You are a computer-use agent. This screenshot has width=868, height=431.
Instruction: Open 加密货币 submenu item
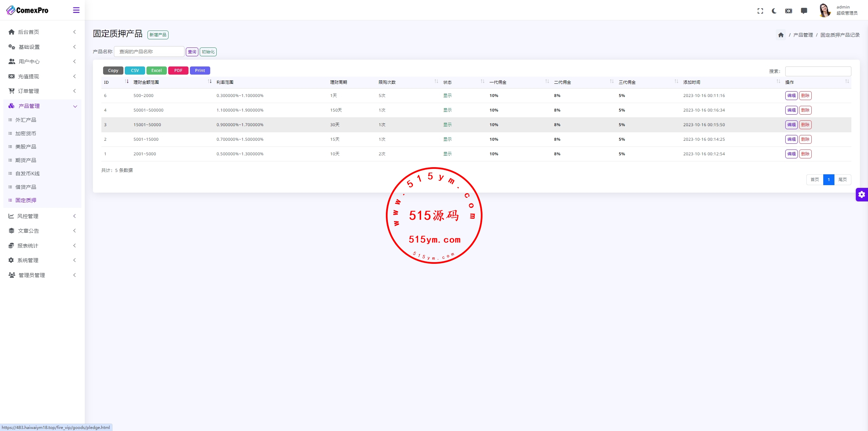pyautogui.click(x=26, y=133)
